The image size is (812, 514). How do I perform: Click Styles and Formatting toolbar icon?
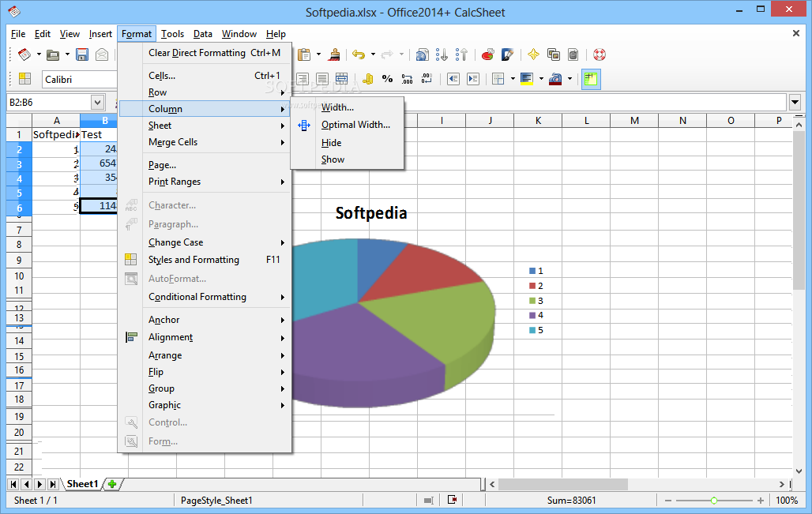click(24, 79)
